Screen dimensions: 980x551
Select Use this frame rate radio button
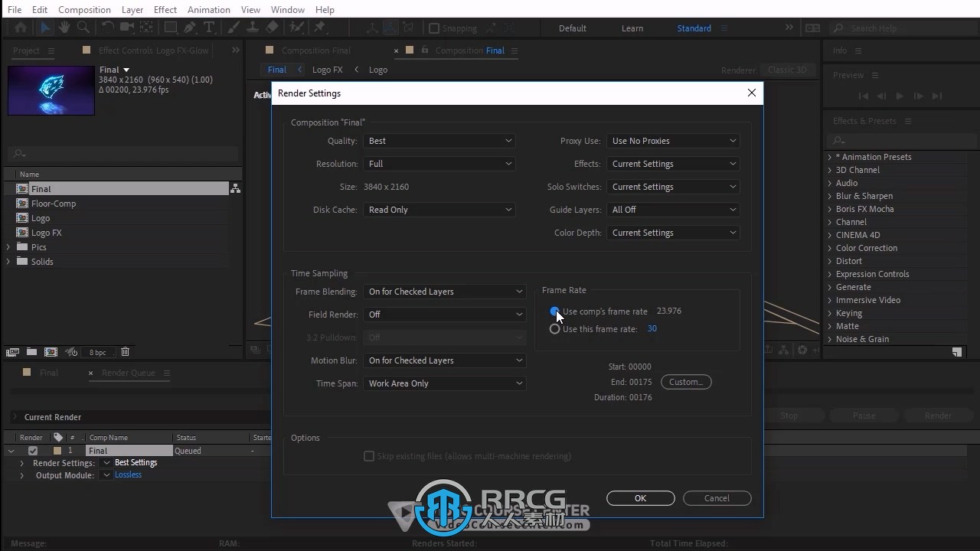coord(554,329)
